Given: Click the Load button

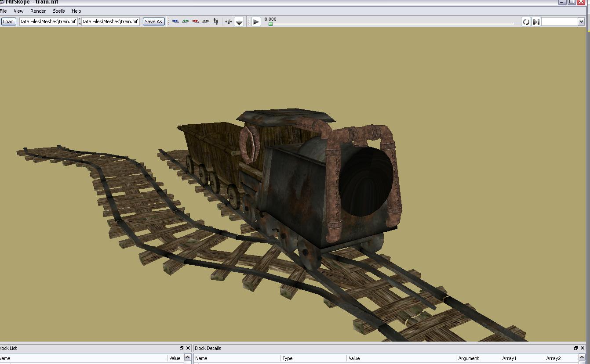Looking at the screenshot, I should (x=8, y=22).
